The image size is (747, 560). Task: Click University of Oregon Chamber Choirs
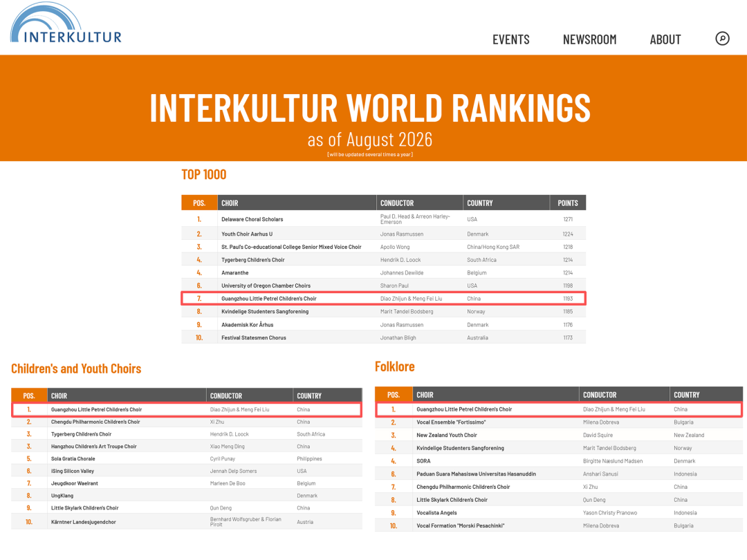[266, 286]
